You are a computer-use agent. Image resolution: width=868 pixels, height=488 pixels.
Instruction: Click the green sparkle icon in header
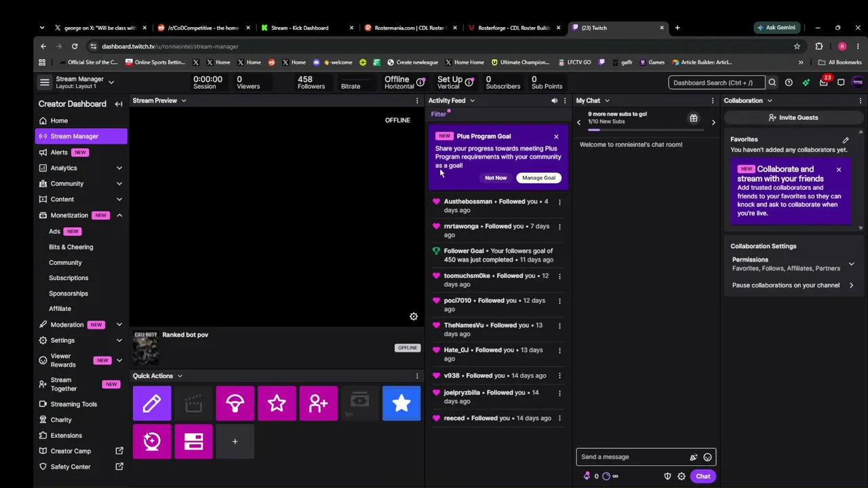click(x=806, y=83)
